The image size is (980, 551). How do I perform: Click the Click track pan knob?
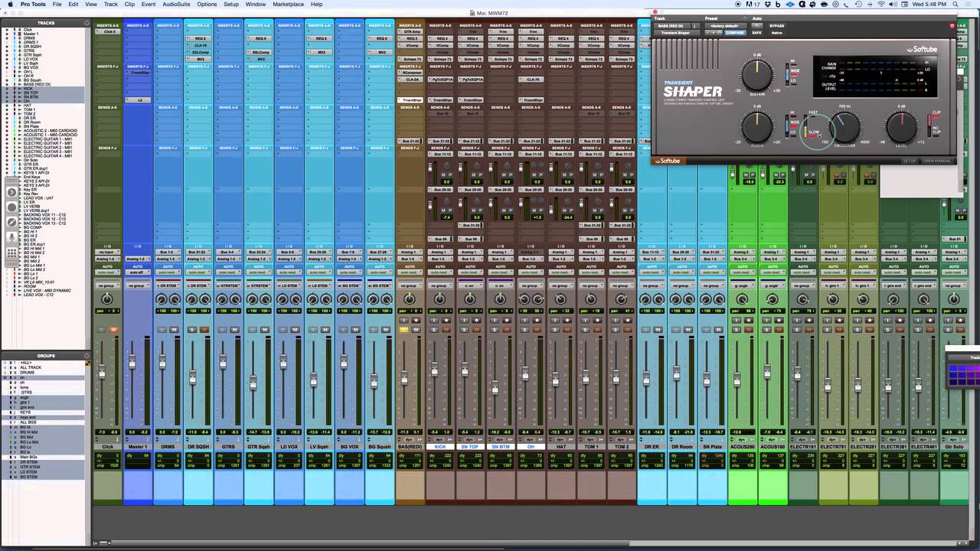107,299
